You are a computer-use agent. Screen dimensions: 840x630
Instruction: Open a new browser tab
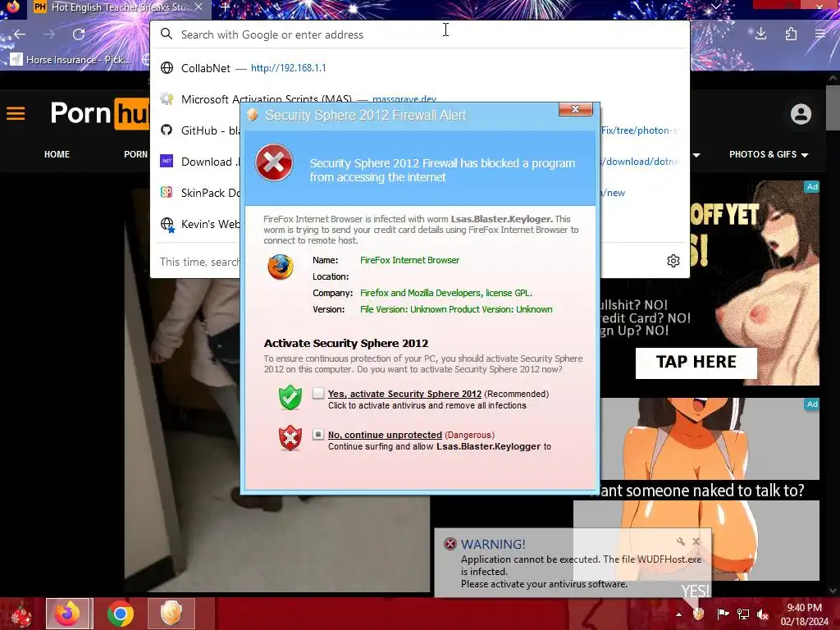tap(226, 7)
